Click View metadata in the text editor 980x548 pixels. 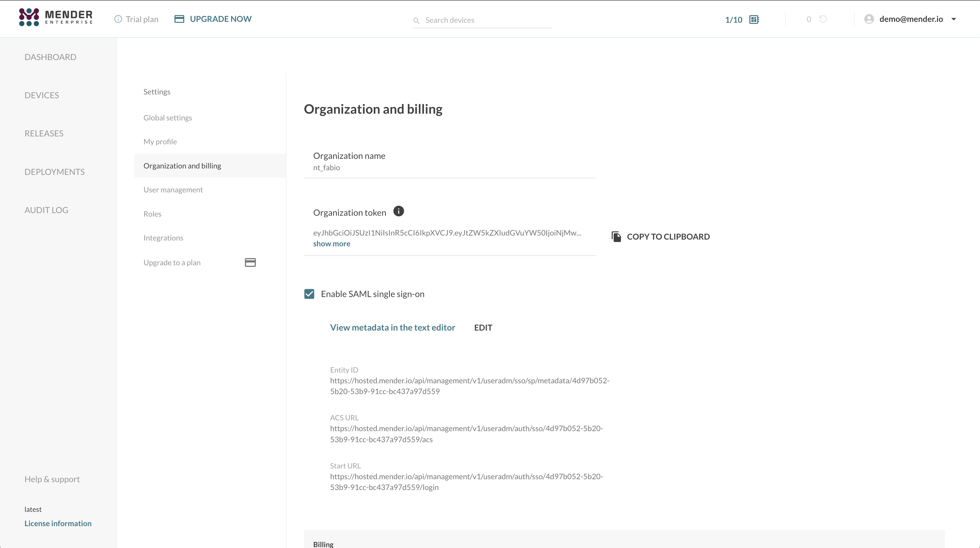(x=392, y=327)
